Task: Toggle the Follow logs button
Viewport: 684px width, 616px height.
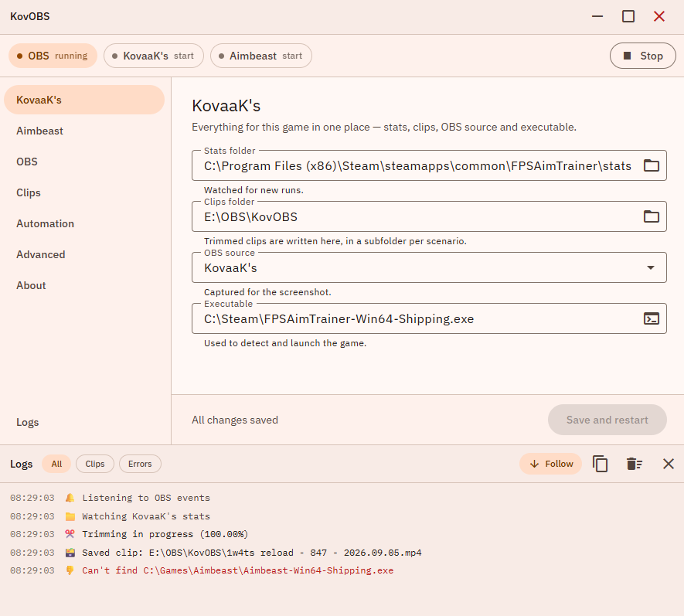Action: tap(550, 464)
